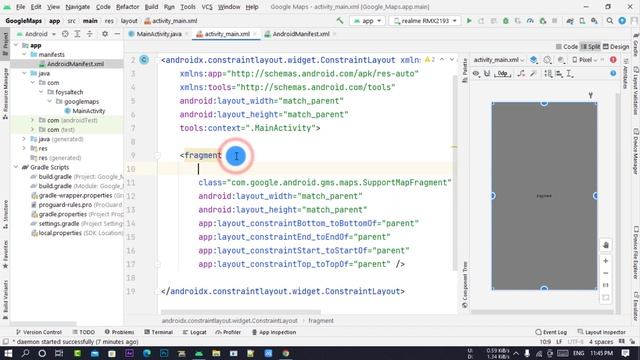Viewport: 640px width, 360px height.
Task: Open the view options eye icon
Action: (x=476, y=73)
